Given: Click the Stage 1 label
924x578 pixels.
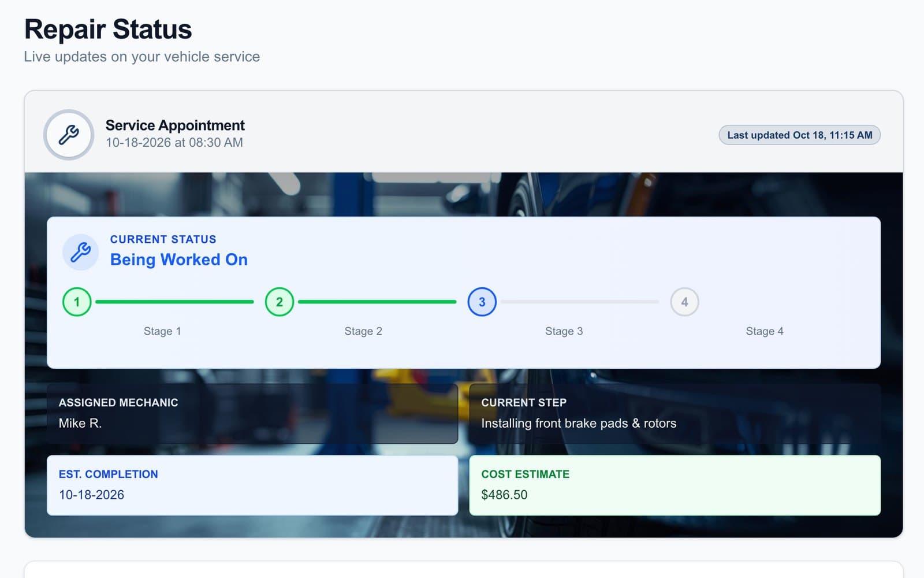Looking at the screenshot, I should 162,331.
